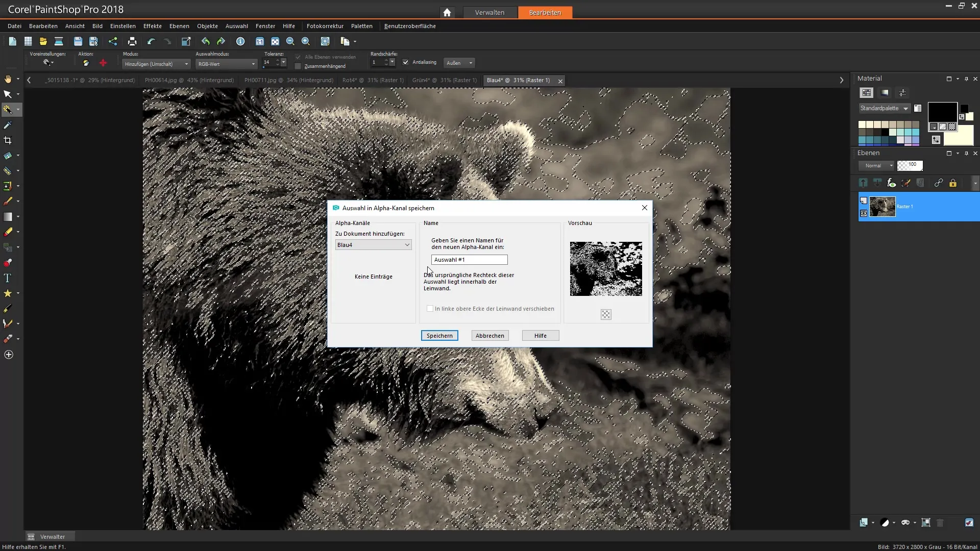Image resolution: width=980 pixels, height=551 pixels.
Task: Select the Preset Shape star tool
Action: tap(8, 293)
